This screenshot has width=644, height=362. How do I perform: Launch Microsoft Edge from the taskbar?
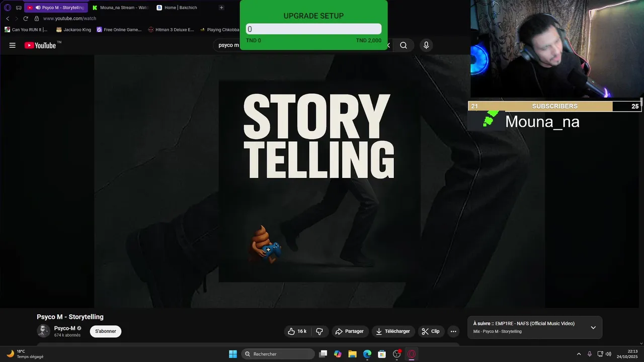(367, 354)
